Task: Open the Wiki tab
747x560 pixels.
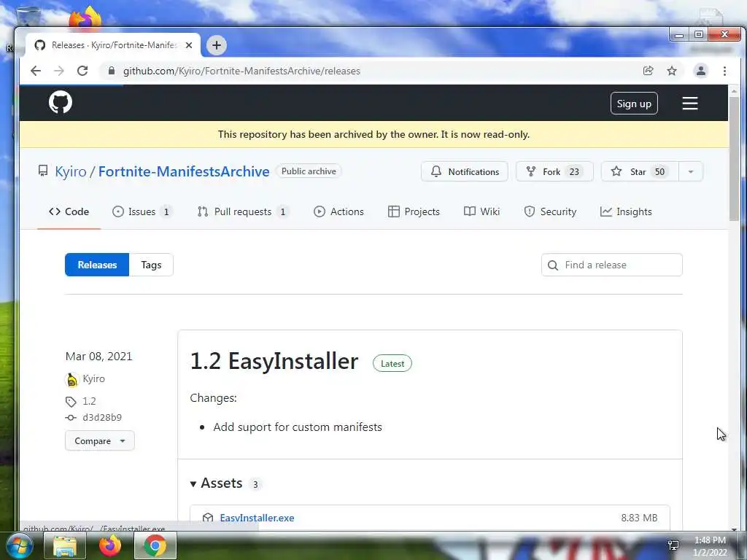Action: pos(481,212)
